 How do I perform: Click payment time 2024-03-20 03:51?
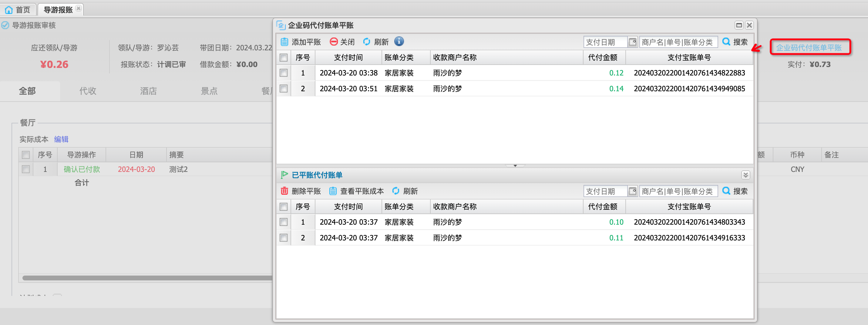[x=348, y=89]
